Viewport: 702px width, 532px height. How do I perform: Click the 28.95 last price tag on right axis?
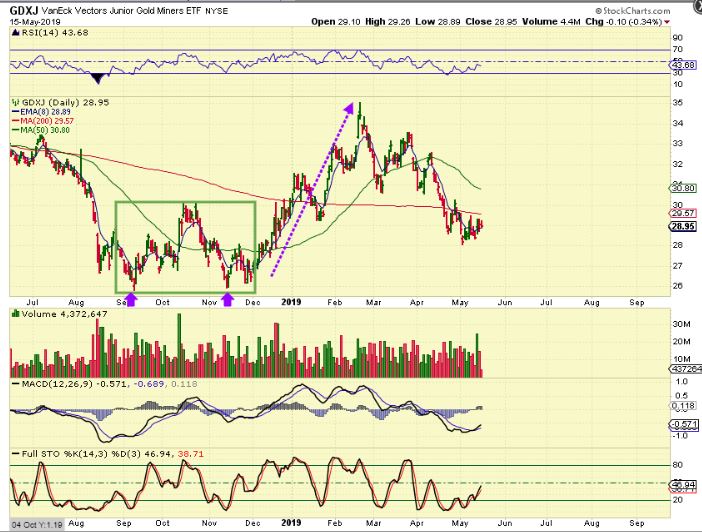point(683,227)
